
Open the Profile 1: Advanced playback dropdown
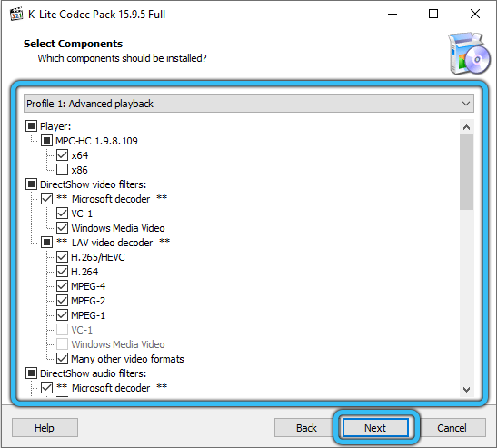pyautogui.click(x=249, y=104)
